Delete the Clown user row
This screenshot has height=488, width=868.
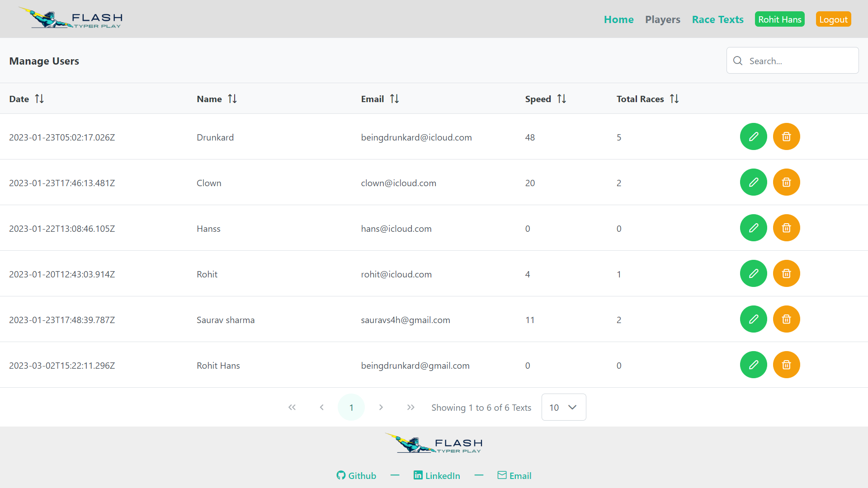[786, 182]
